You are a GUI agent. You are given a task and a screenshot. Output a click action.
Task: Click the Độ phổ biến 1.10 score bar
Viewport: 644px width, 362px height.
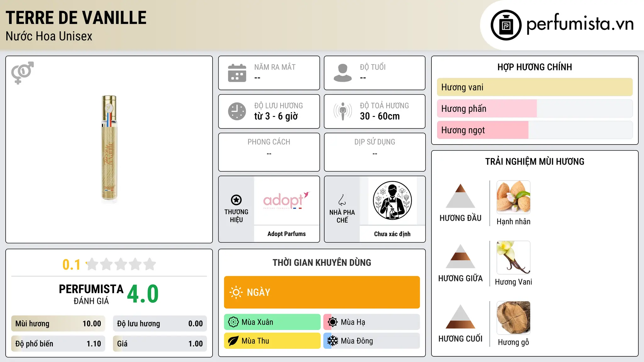pos(58,343)
